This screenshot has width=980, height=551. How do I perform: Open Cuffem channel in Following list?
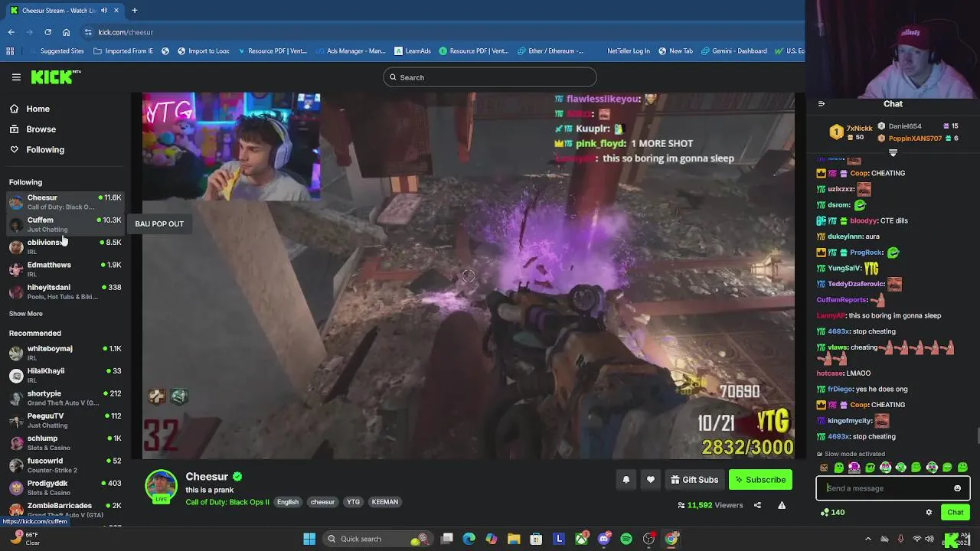click(65, 224)
